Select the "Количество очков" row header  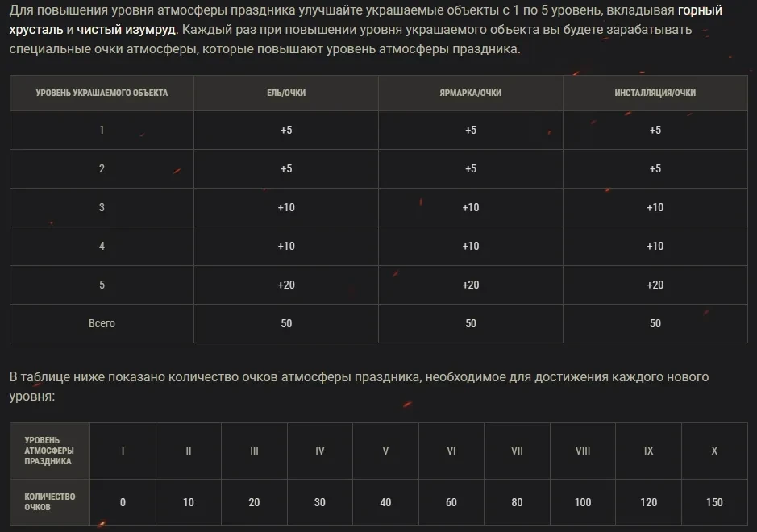click(x=49, y=502)
